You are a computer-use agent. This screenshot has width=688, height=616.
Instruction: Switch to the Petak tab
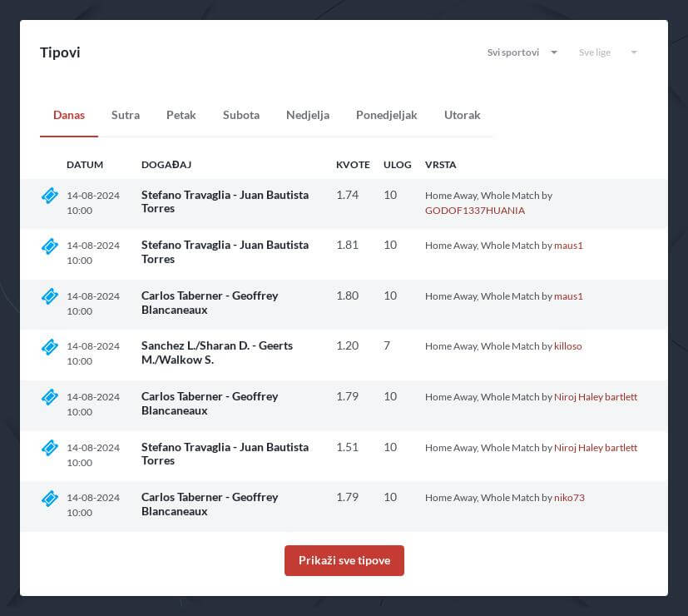point(181,115)
